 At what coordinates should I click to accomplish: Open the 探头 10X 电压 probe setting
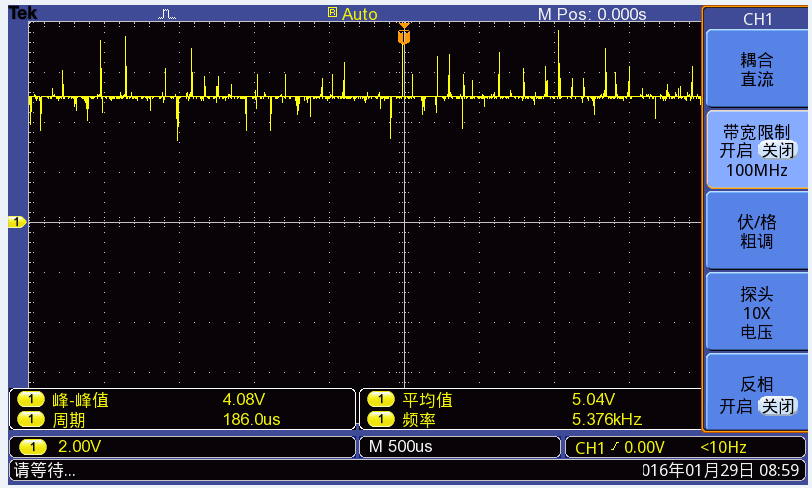(x=757, y=312)
